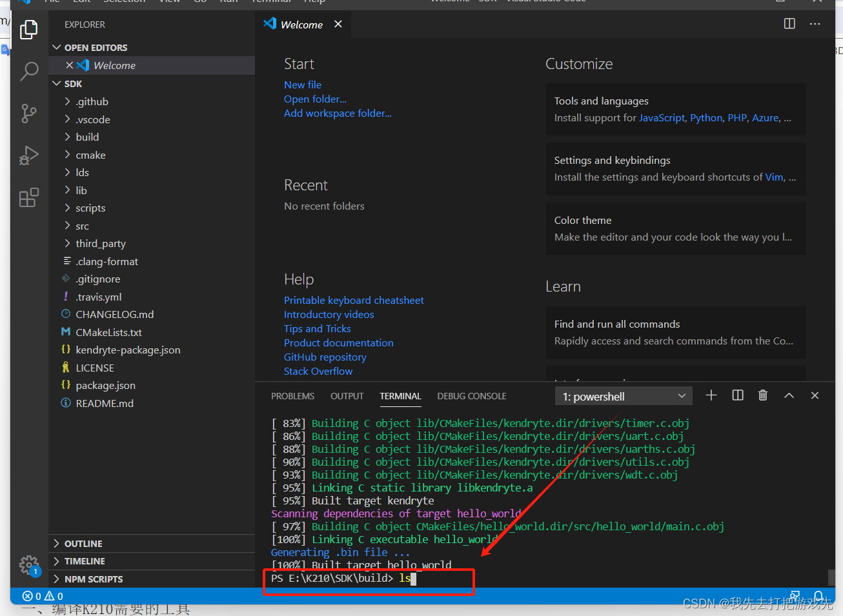The image size is (843, 616).
Task: Open the powershell terminal selector dropdown
Action: pos(624,396)
